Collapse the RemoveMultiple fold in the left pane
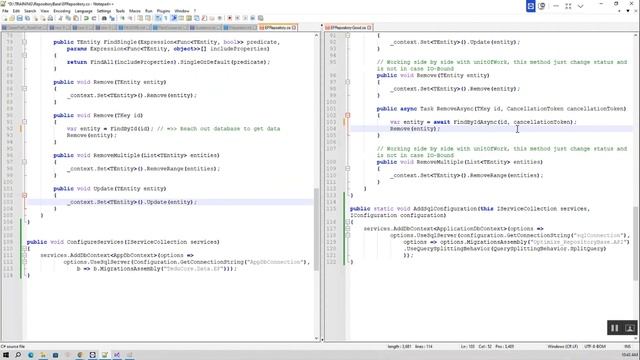 [x=24, y=162]
